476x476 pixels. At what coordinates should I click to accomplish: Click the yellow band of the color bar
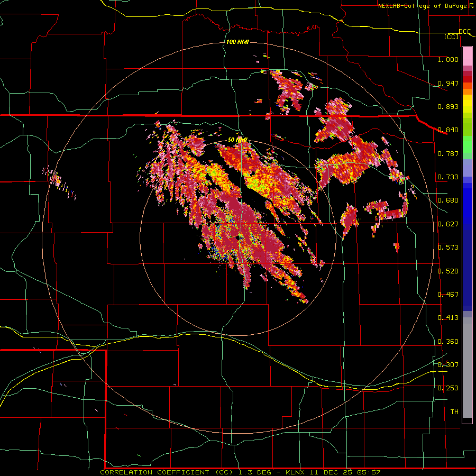467,104
